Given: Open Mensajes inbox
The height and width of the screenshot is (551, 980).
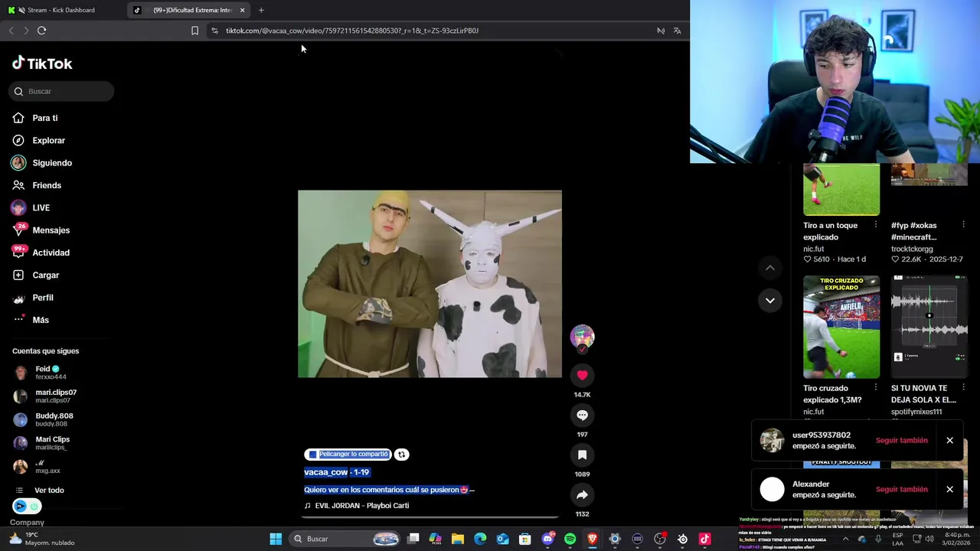Looking at the screenshot, I should point(41,230).
